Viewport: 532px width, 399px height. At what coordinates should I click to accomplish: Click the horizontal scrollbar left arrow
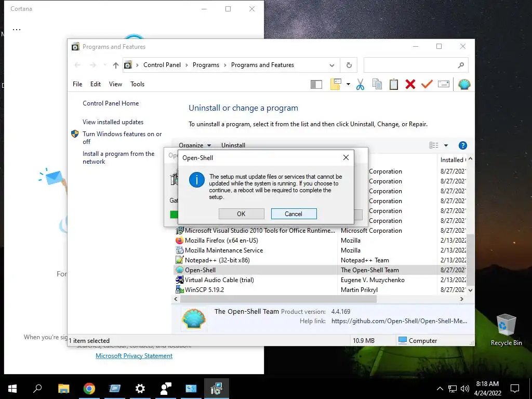coord(176,299)
